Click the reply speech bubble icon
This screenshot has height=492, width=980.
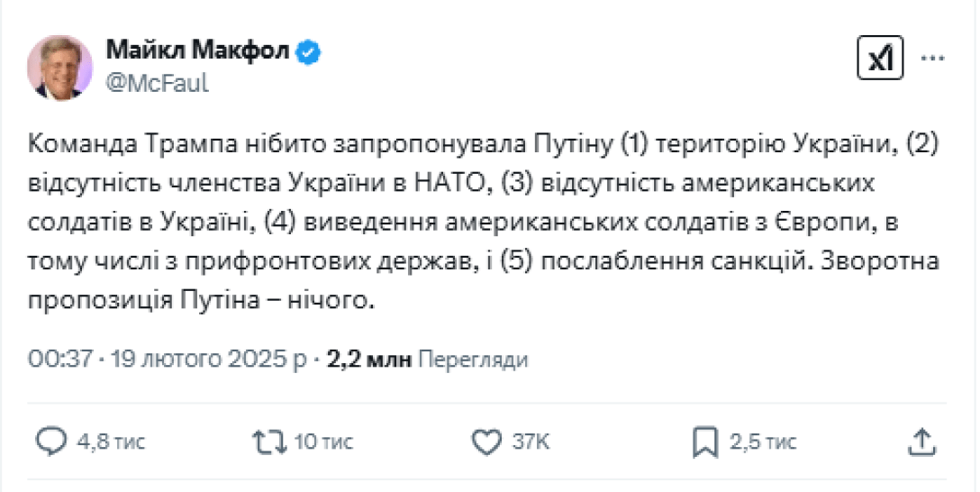coord(51,441)
